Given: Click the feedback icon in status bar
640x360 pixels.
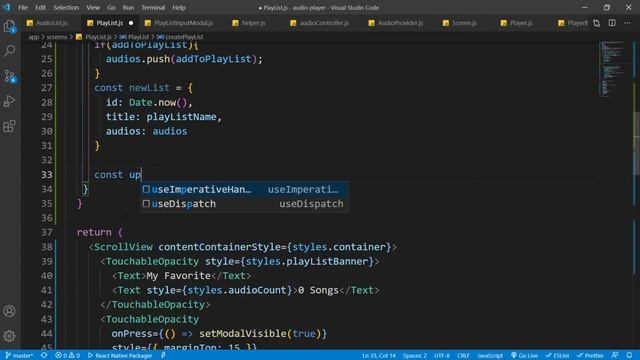Looking at the screenshot, I should (x=615, y=356).
